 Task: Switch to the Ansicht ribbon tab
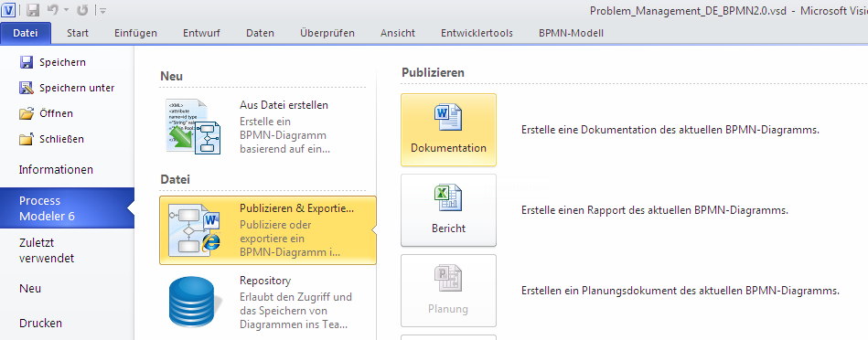tap(398, 33)
